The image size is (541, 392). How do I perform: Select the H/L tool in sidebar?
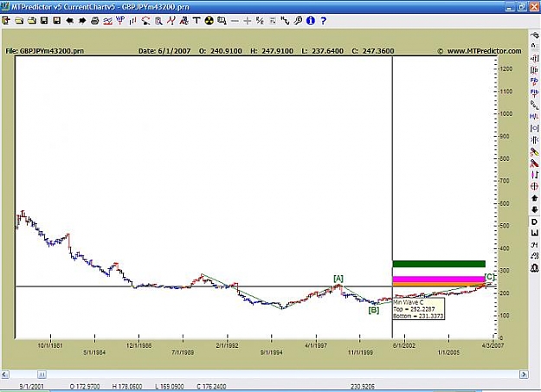pos(534,116)
